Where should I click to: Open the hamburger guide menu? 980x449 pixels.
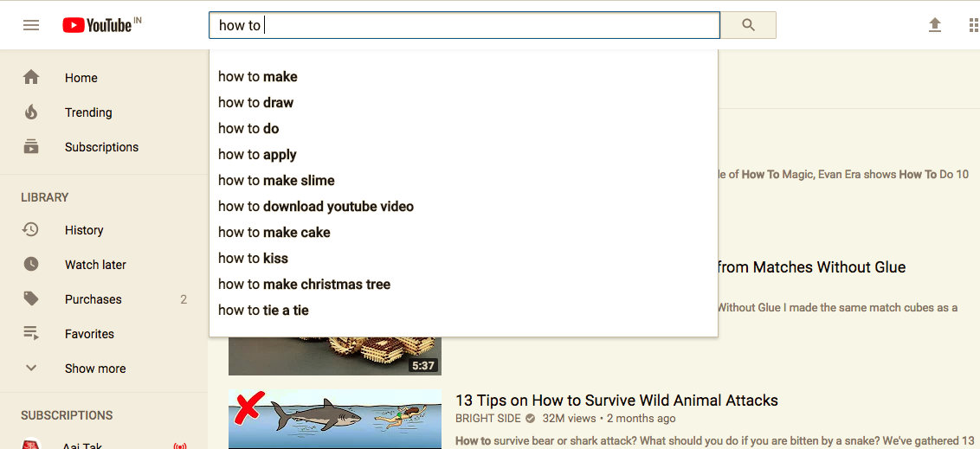pyautogui.click(x=31, y=25)
